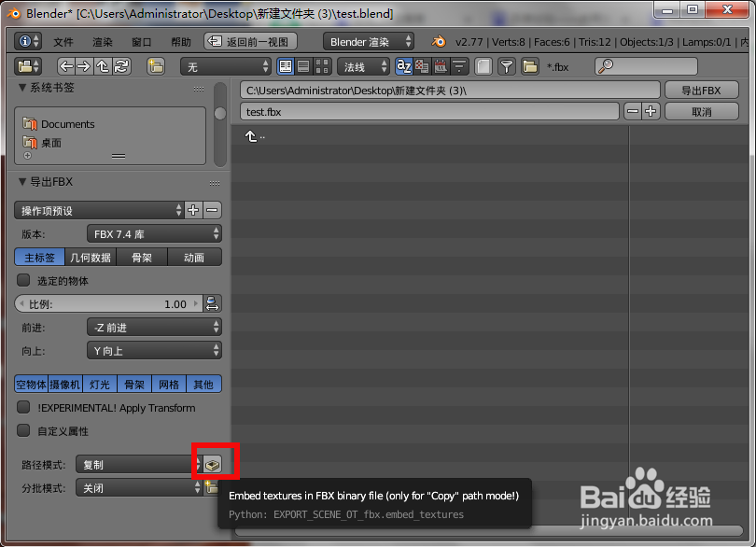Go to parent directory toolbar icon

pyautogui.click(x=103, y=66)
